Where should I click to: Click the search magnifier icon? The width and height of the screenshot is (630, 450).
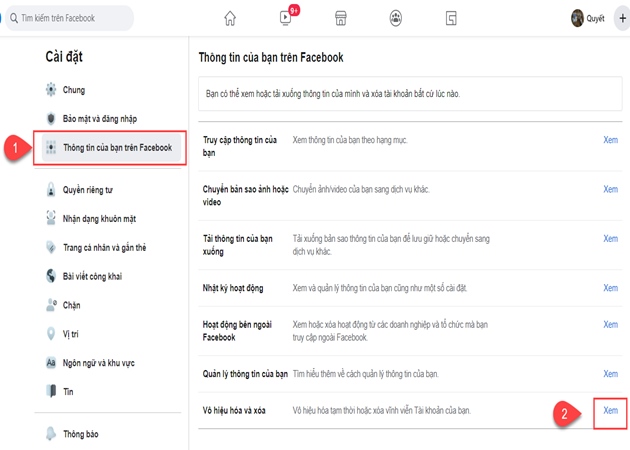(14, 18)
